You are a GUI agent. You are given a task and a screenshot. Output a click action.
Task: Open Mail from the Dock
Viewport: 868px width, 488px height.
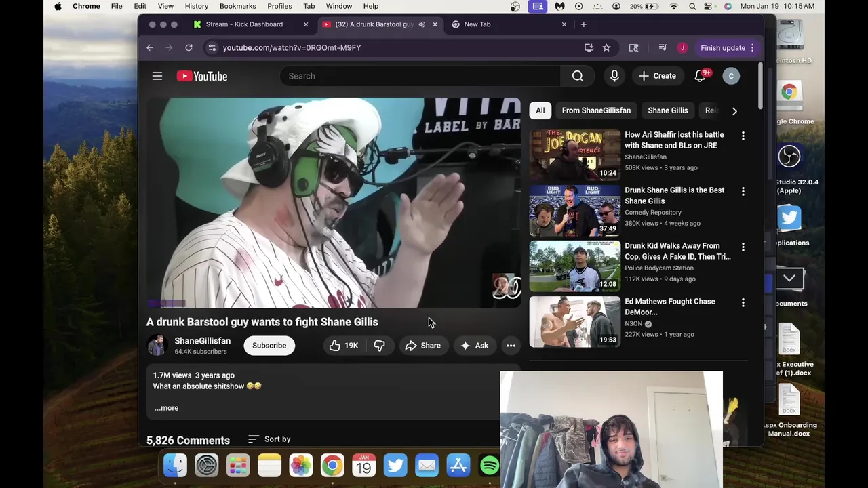coord(427,465)
